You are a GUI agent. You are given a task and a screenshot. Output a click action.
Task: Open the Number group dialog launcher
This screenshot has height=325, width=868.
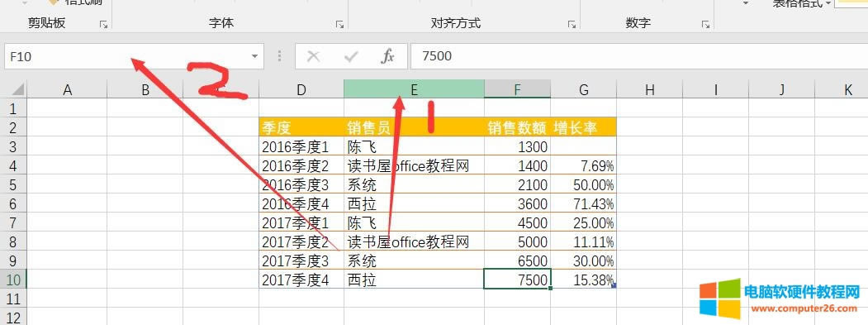pyautogui.click(x=705, y=25)
